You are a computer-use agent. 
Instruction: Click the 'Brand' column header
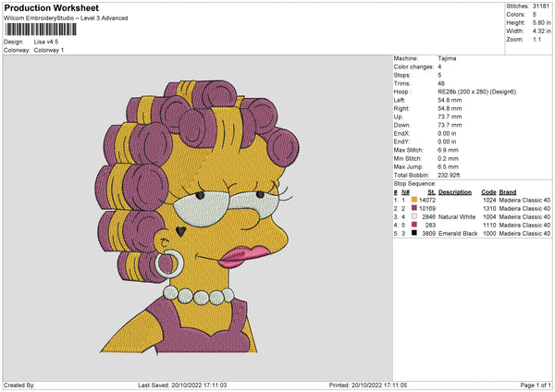point(508,192)
